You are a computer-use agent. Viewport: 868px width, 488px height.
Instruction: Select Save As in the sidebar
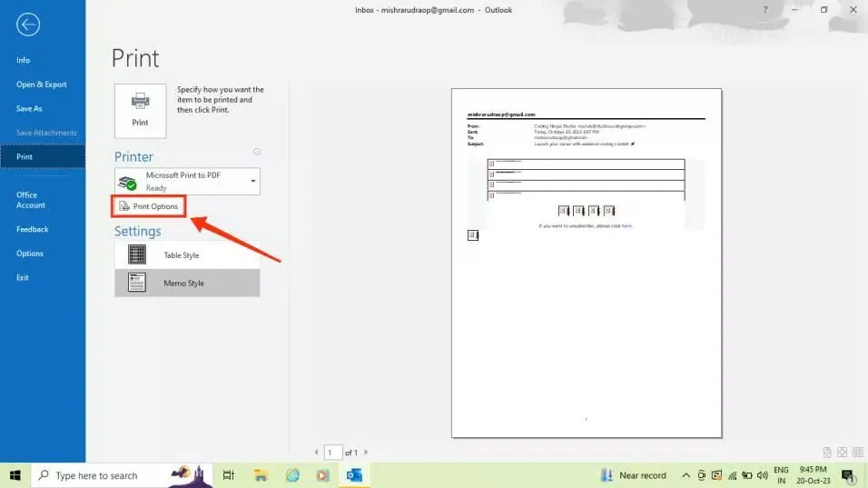pyautogui.click(x=29, y=108)
